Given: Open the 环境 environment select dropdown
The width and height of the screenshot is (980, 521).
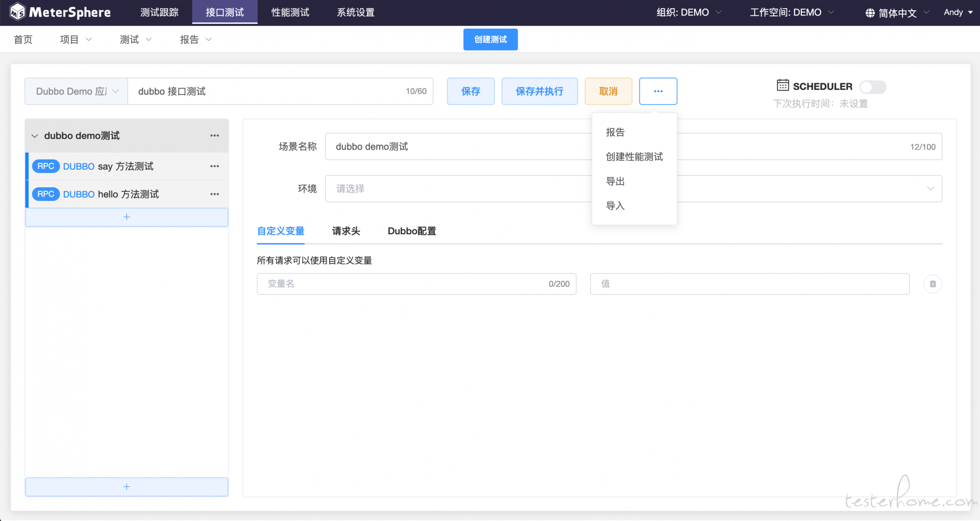Looking at the screenshot, I should (633, 189).
